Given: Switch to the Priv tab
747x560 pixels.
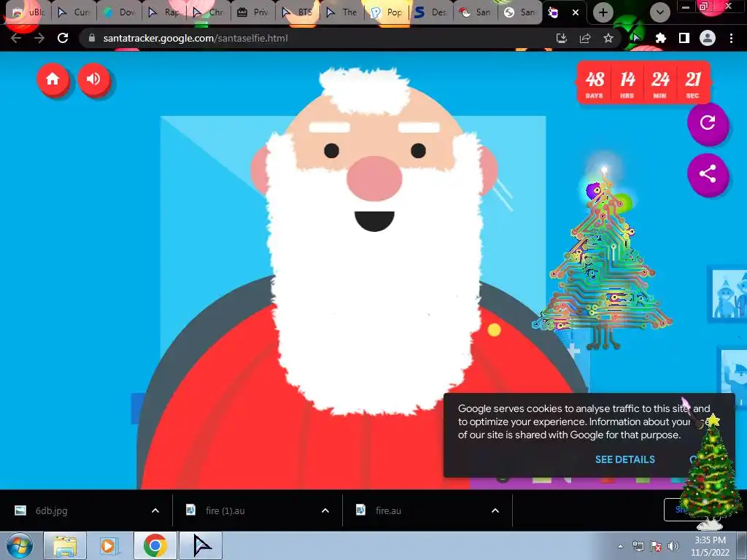Looking at the screenshot, I should [x=252, y=12].
